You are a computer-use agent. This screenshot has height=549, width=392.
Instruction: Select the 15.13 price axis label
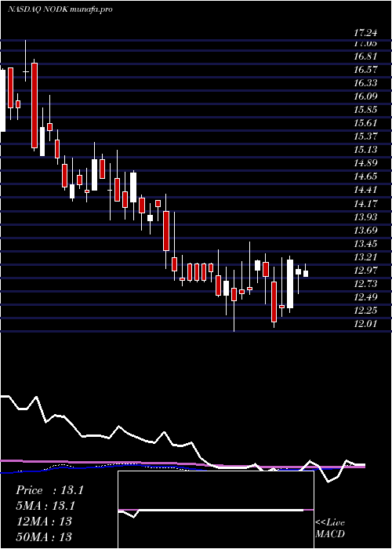[x=365, y=150]
